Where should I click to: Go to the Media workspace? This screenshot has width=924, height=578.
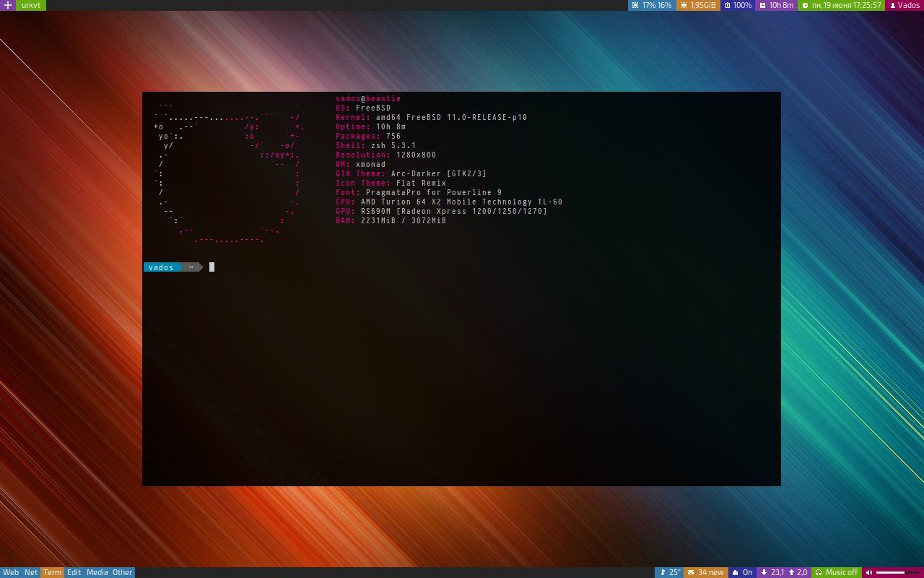(97, 572)
